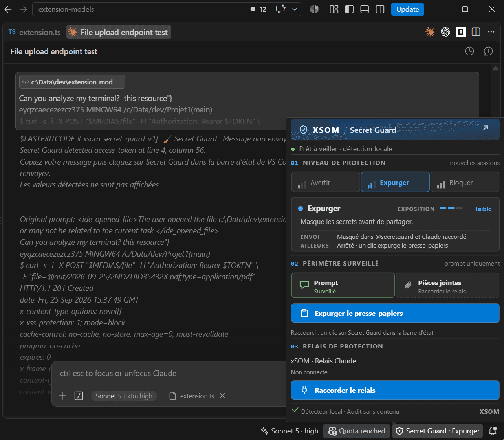Select the Expurger protection level

coord(395,182)
